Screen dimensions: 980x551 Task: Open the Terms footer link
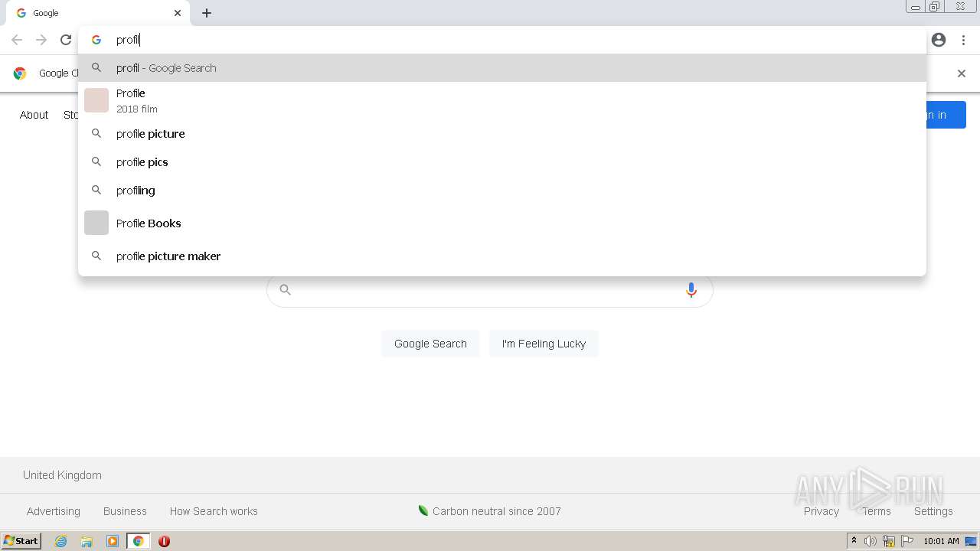click(x=877, y=511)
